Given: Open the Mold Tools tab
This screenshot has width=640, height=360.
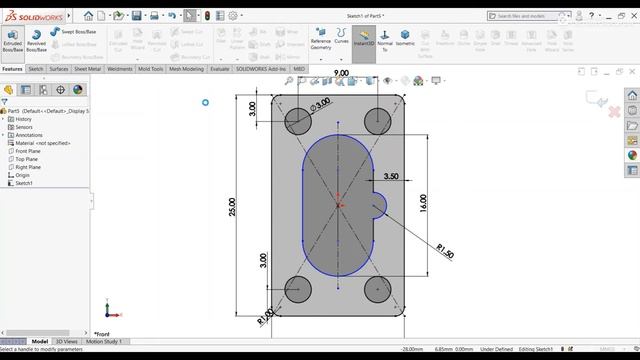Looking at the screenshot, I should tap(150, 69).
